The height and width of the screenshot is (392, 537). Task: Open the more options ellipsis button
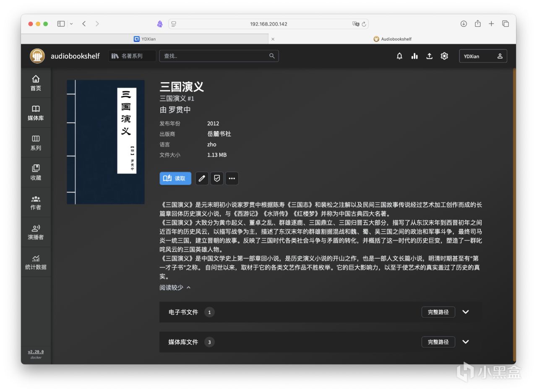coord(232,178)
